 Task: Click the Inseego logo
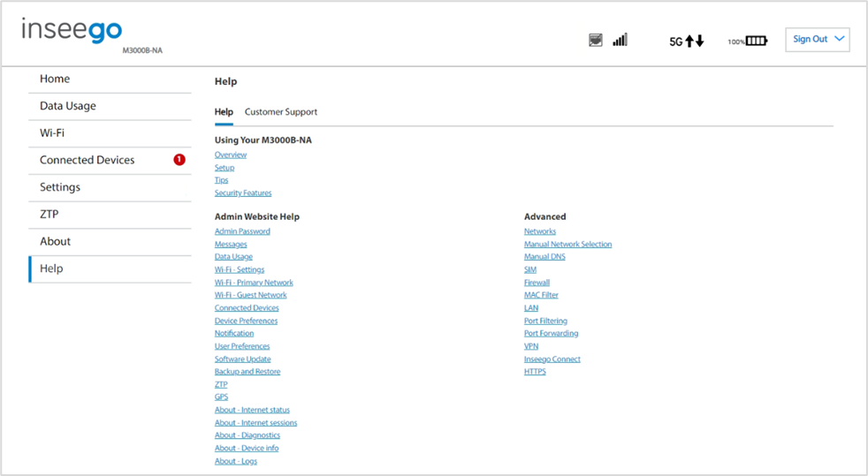point(72,30)
